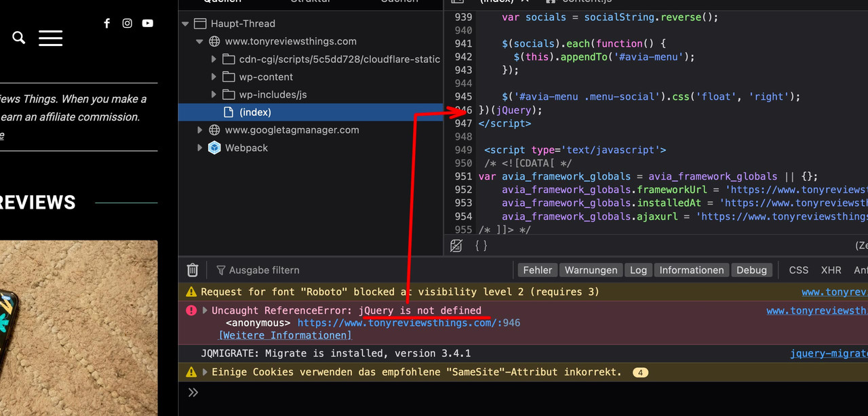Open the website search magnifier icon
Image resolution: width=868 pixels, height=416 pixels.
pyautogui.click(x=19, y=38)
